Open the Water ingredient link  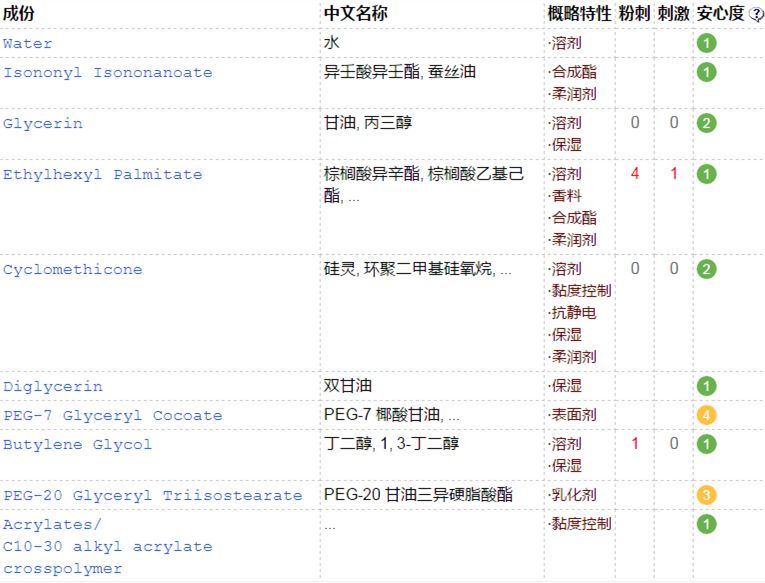27,43
